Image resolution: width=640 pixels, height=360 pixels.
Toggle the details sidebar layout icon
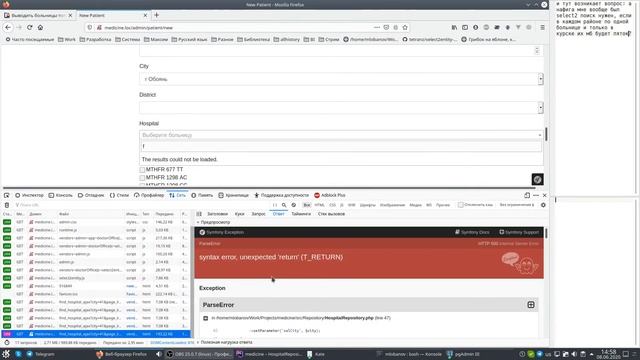click(199, 214)
